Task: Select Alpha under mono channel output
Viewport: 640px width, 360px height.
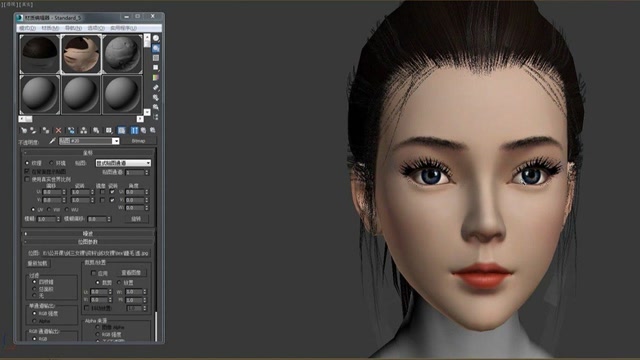Action: click(34, 321)
